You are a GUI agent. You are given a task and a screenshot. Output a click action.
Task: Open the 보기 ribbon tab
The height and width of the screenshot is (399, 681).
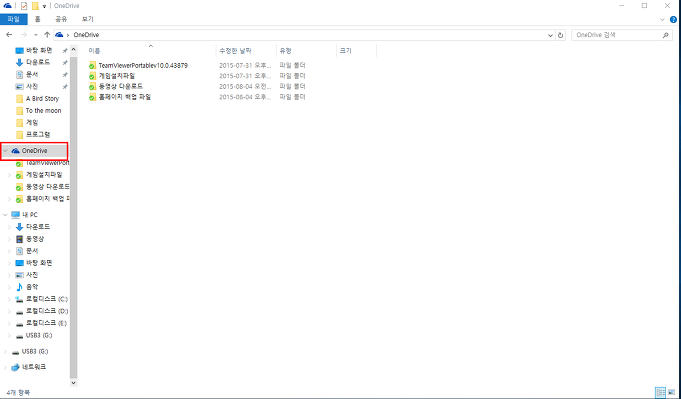tap(87, 19)
